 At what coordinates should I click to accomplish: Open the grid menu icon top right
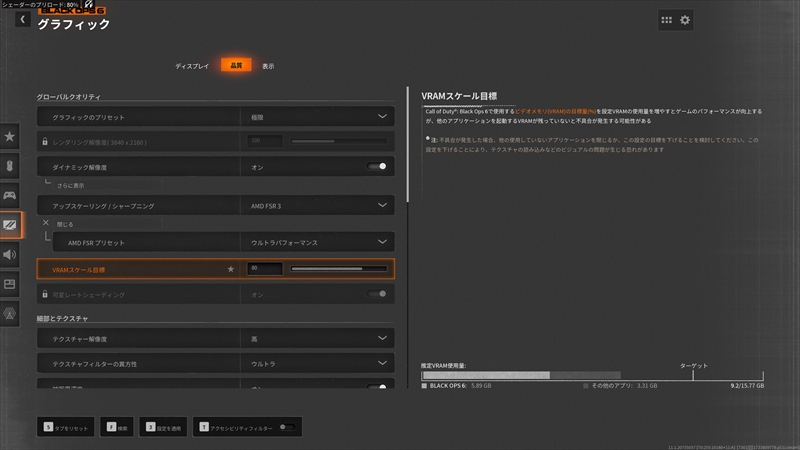(x=666, y=20)
